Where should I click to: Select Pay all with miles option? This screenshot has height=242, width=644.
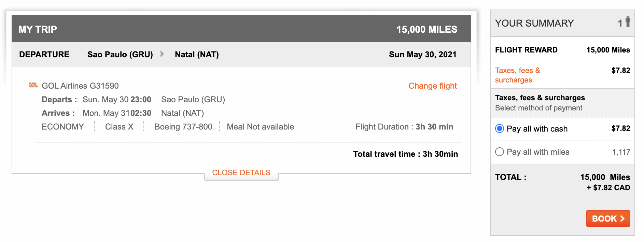coord(500,152)
